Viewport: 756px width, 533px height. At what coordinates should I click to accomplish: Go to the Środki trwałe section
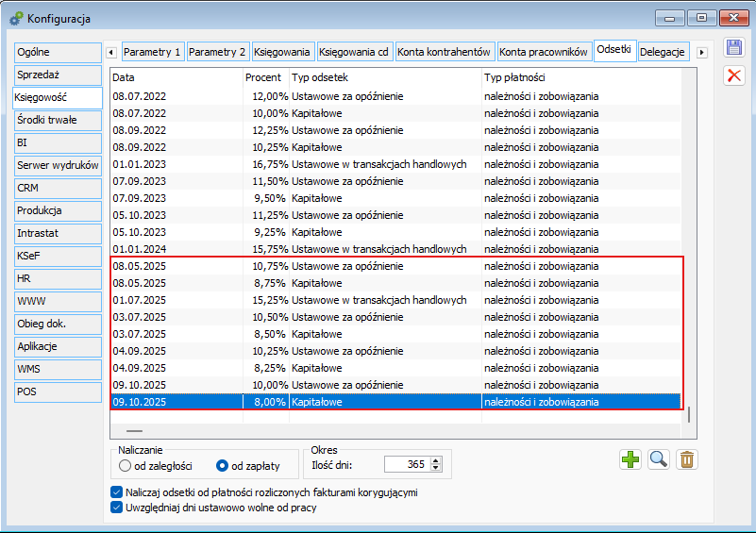(57, 120)
